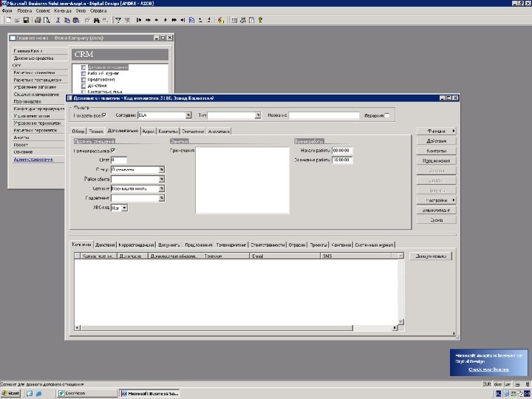Select Рабочий журнал icon in CRM list

tap(83, 73)
